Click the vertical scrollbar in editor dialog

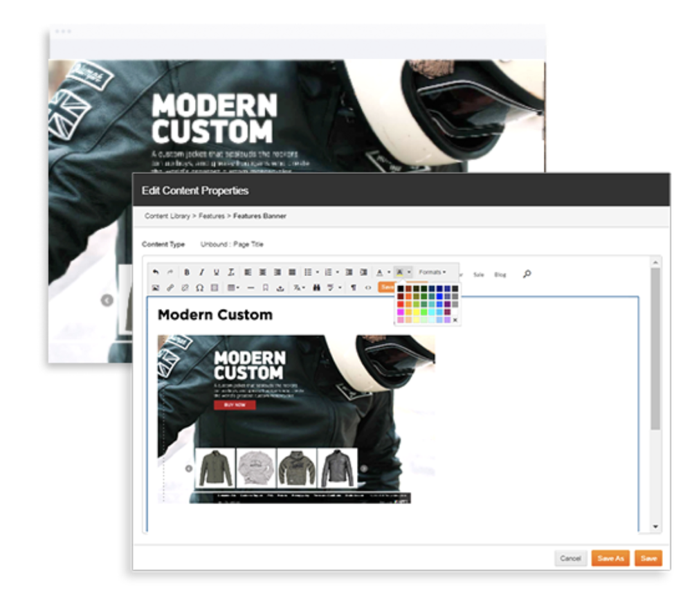pos(656,349)
